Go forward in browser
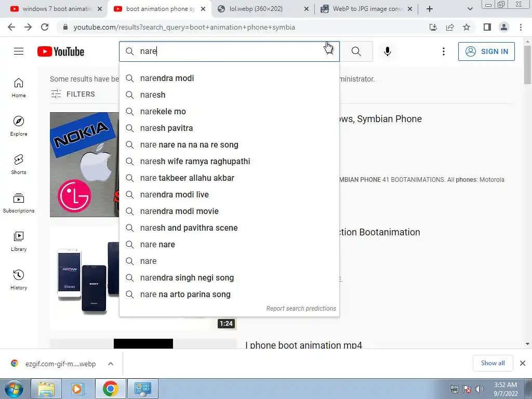532x399 pixels. tap(28, 27)
